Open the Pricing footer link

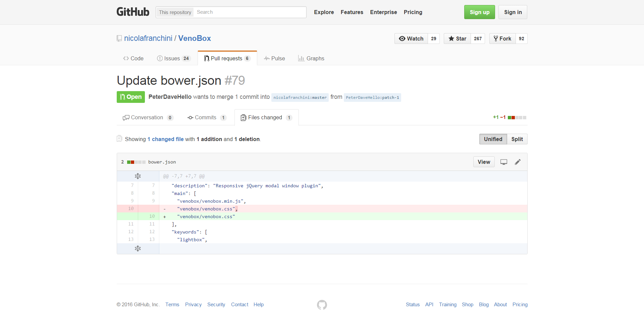pyautogui.click(x=520, y=305)
